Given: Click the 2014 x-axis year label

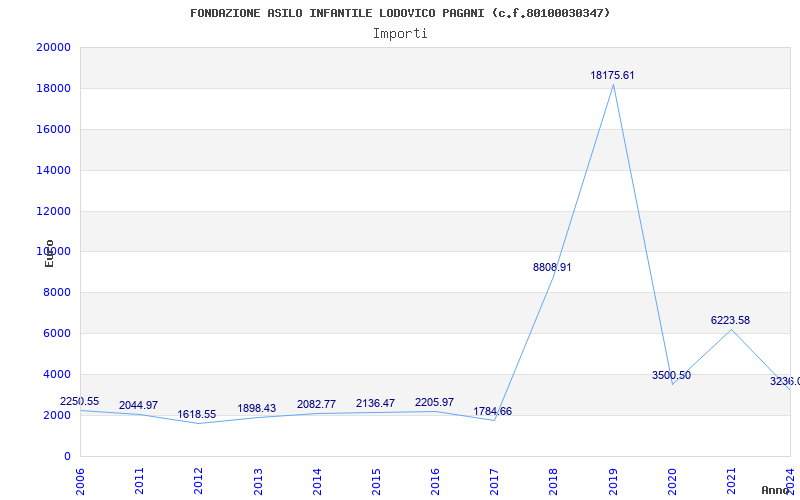Looking at the screenshot, I should tap(317, 481).
